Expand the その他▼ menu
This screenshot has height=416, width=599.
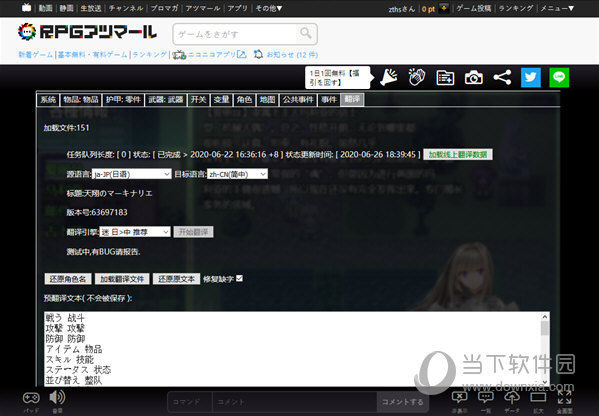pyautogui.click(x=269, y=8)
